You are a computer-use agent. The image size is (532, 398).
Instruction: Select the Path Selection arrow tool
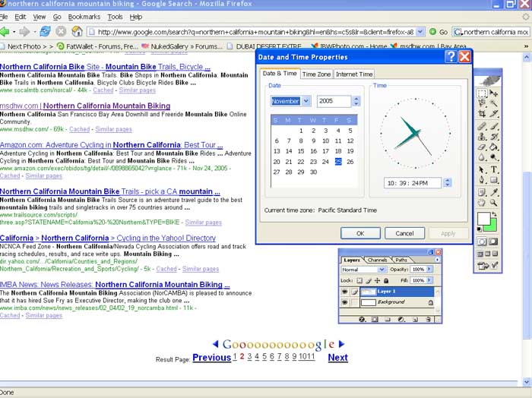(x=482, y=170)
